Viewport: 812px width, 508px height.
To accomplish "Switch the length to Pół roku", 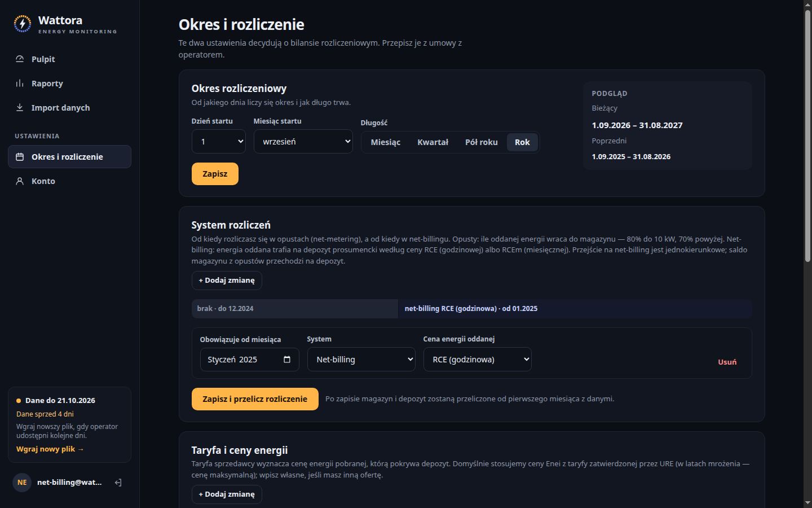I will pyautogui.click(x=482, y=142).
